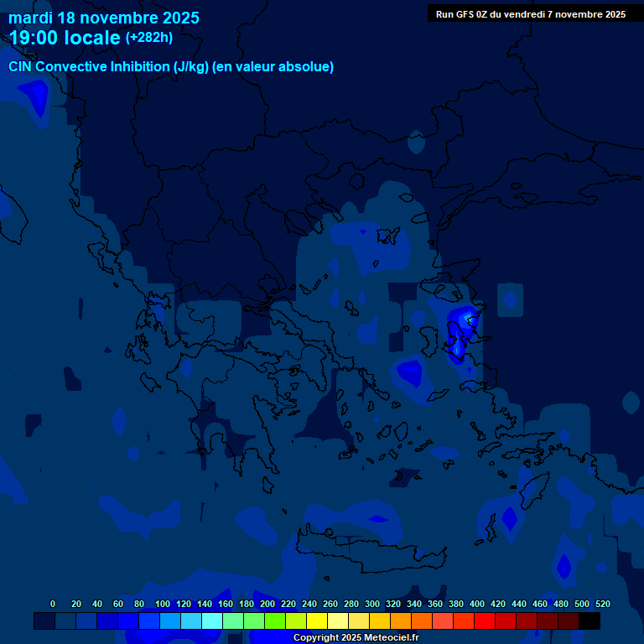Choose the darkest navy swatch at legend start

44,621
